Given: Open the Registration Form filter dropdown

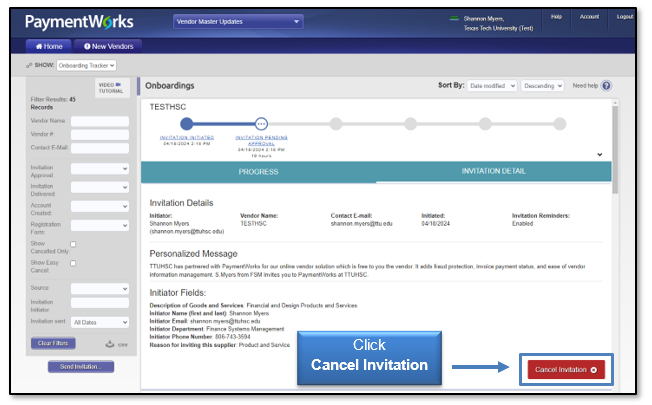Looking at the screenshot, I should tap(100, 225).
